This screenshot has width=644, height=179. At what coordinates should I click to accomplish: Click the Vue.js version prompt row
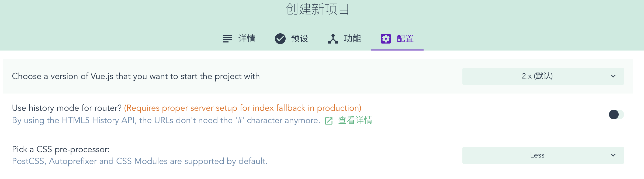coord(318,76)
